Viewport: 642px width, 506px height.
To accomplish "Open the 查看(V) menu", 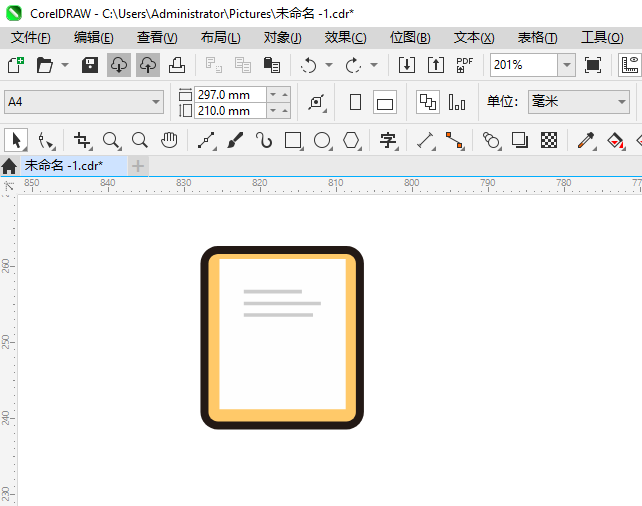I will pos(157,38).
